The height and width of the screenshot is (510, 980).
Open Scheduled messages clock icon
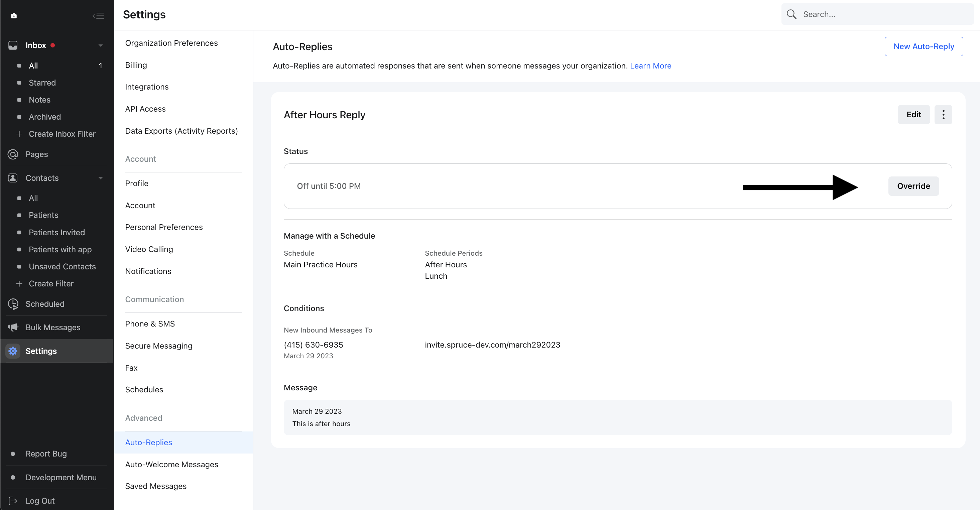[13, 304]
